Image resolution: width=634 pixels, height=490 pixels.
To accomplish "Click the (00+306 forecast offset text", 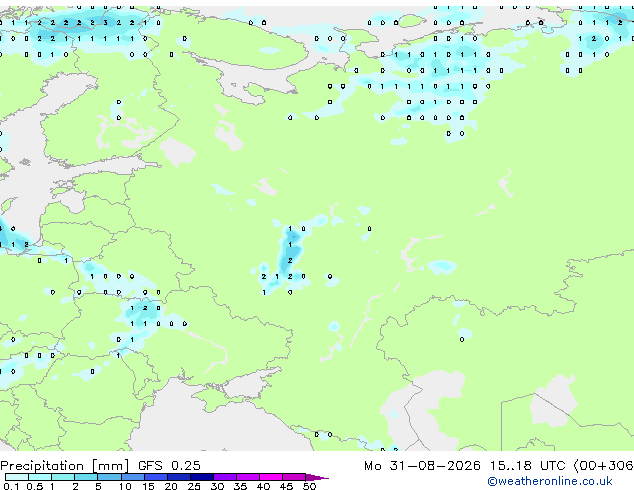I will click(x=603, y=466).
